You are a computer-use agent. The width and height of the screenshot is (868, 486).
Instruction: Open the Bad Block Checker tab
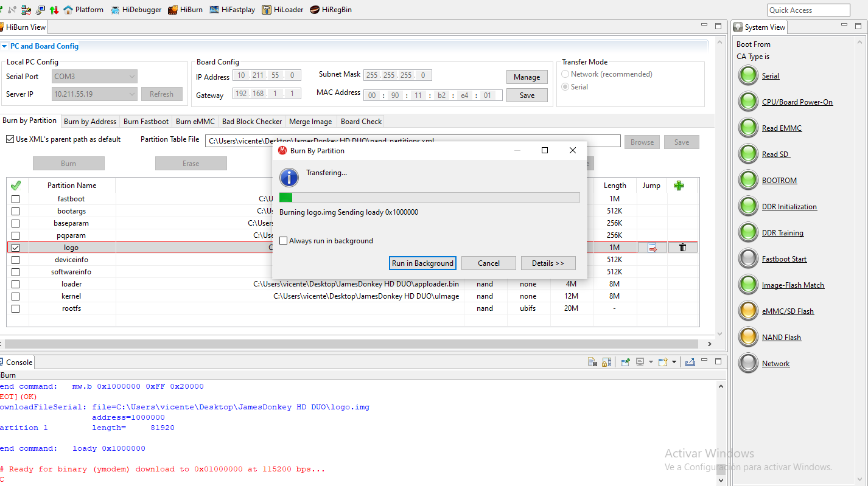[252, 122]
